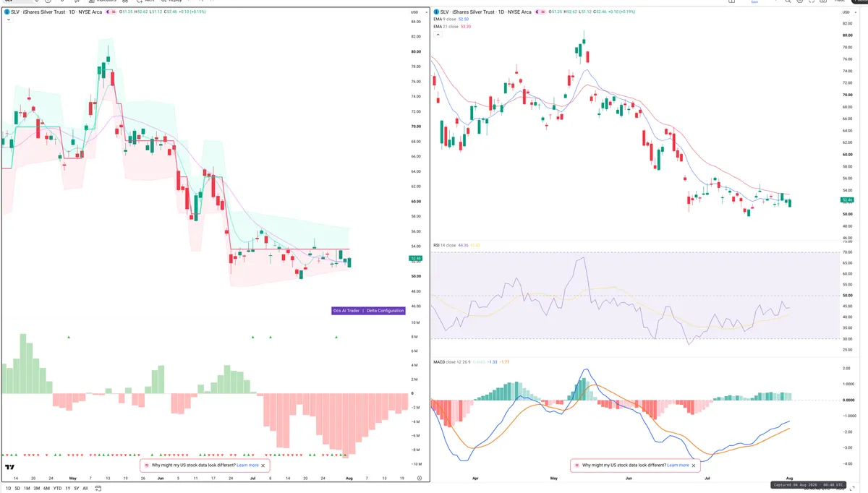Screen dimensions: 868x493
Task: Open Learn more link in right chart notice
Action: 678,466
